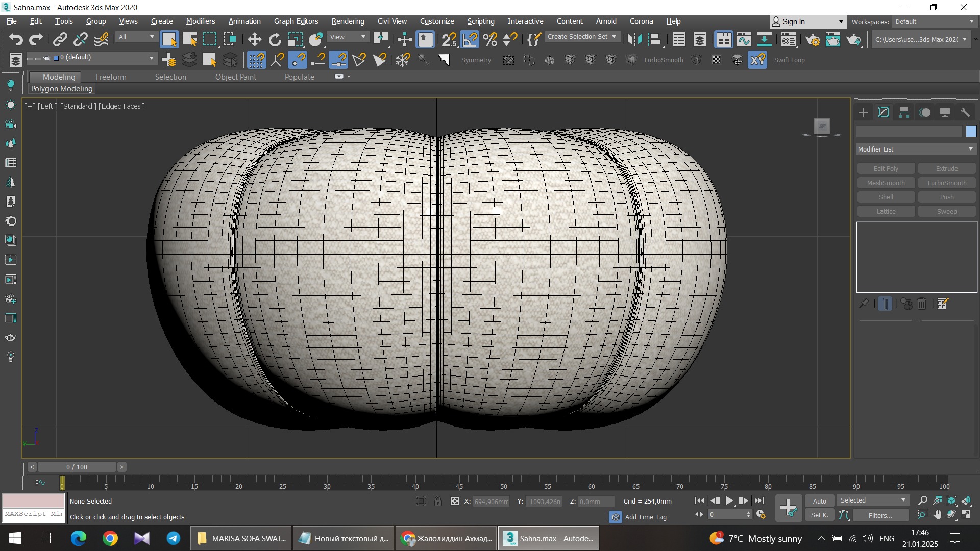Image resolution: width=980 pixels, height=551 pixels.
Task: Open the Mirror tool
Action: click(634, 39)
